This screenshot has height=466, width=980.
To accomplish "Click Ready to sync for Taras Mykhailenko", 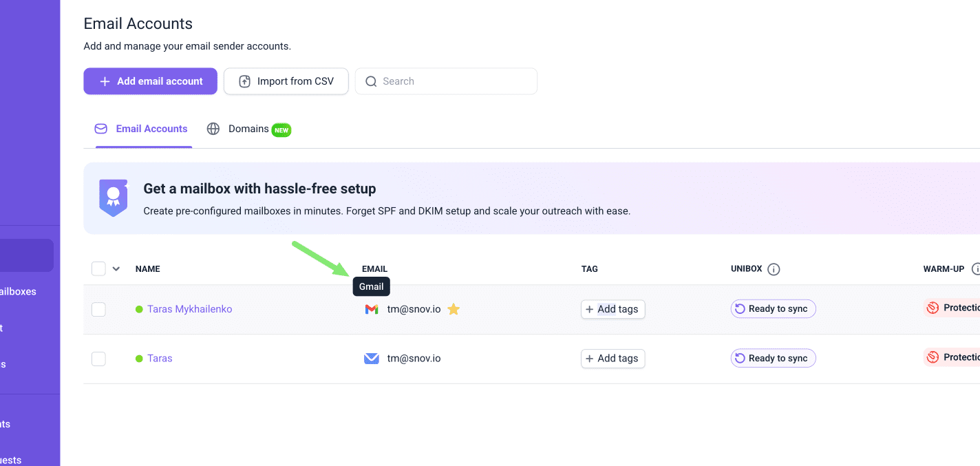I will click(x=773, y=309).
